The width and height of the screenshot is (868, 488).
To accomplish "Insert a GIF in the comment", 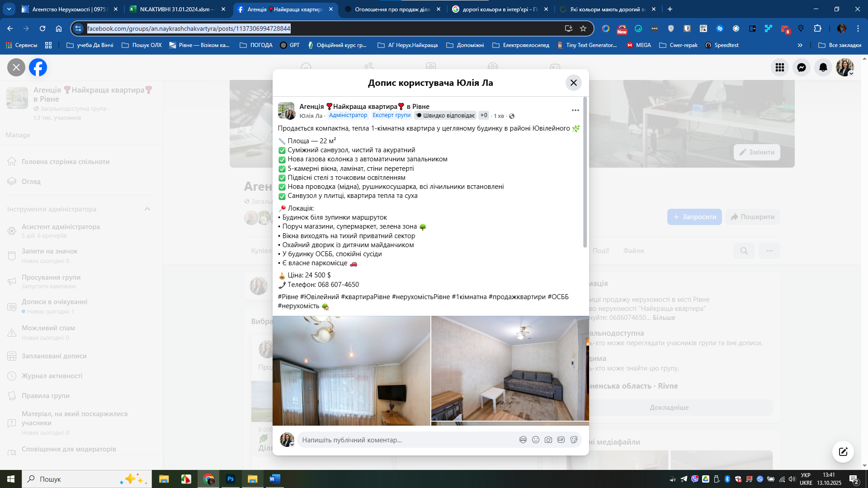I will 561,440.
